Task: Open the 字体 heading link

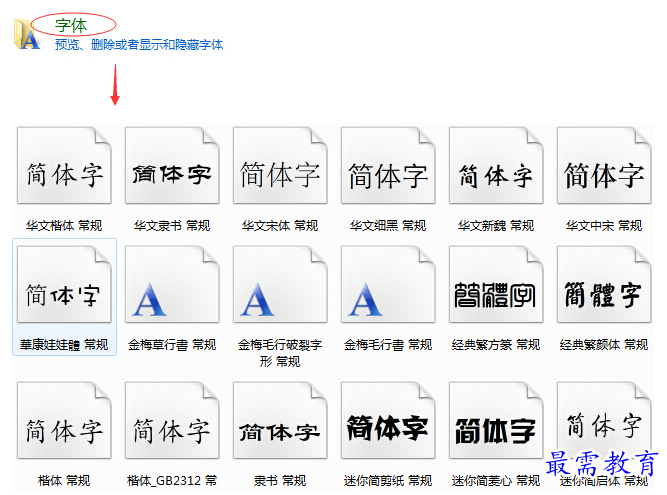Action: pos(71,26)
